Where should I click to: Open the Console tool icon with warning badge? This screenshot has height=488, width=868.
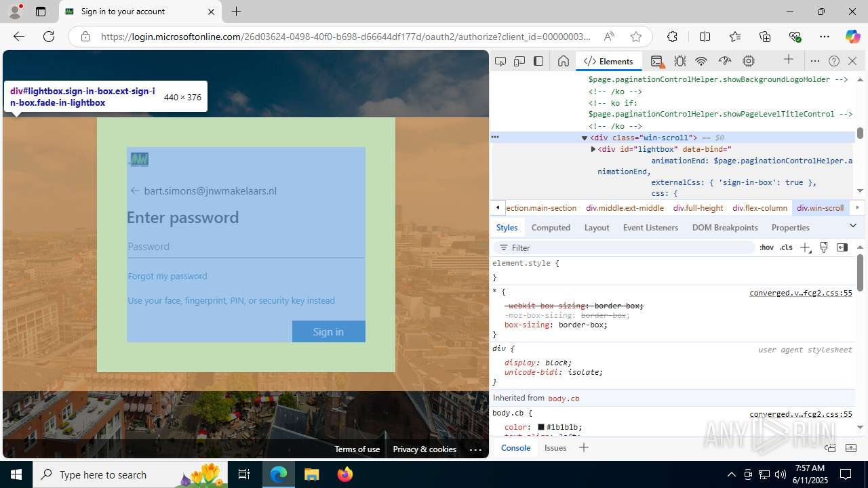[x=657, y=62]
